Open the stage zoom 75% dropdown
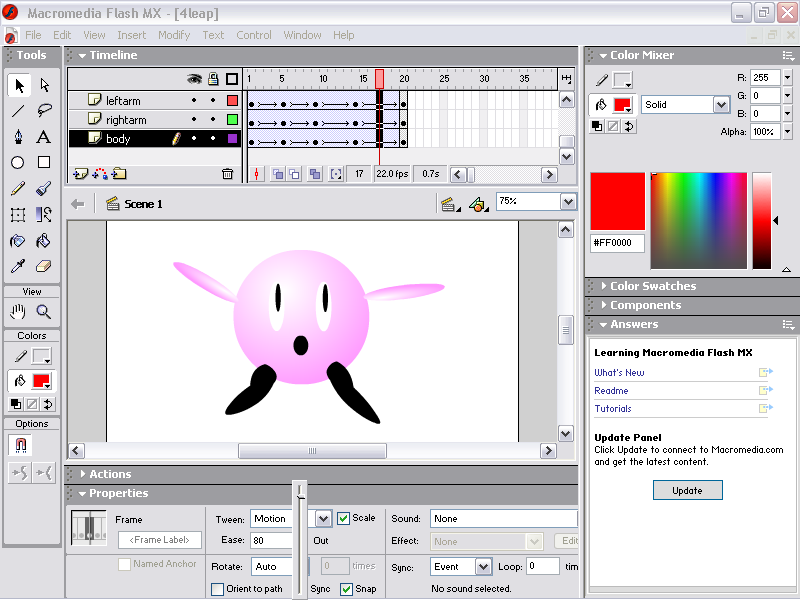This screenshot has height=600, width=800. (x=568, y=202)
